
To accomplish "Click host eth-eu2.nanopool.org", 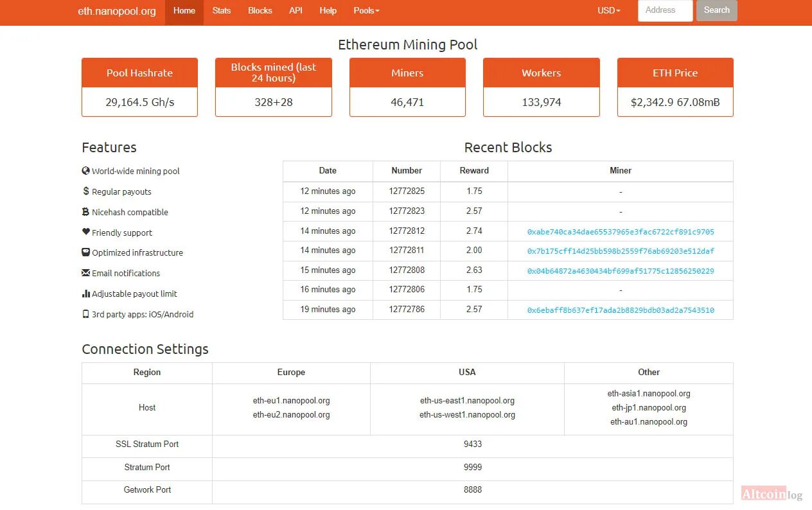I will (291, 414).
